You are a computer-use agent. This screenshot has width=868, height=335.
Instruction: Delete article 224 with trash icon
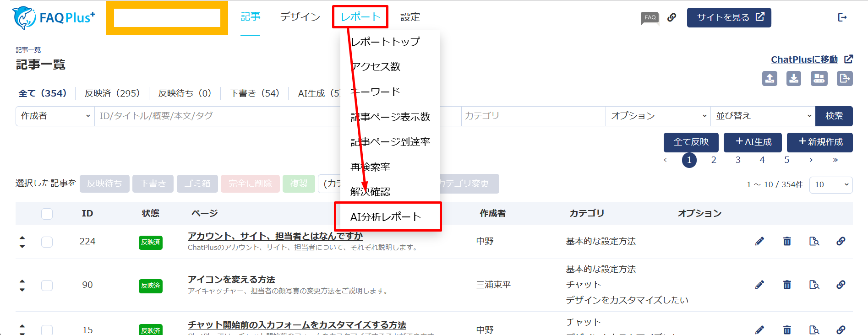(x=787, y=241)
